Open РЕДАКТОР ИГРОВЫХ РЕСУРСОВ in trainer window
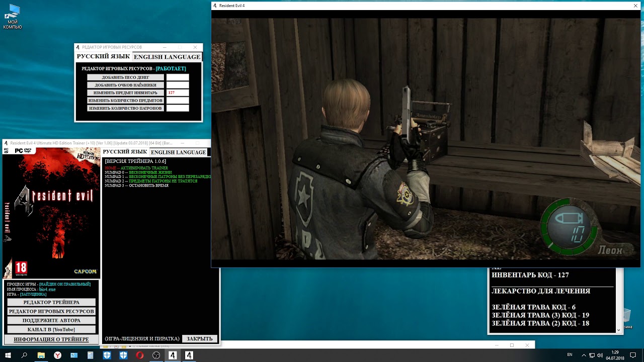This screenshot has height=362, width=644. (x=51, y=311)
